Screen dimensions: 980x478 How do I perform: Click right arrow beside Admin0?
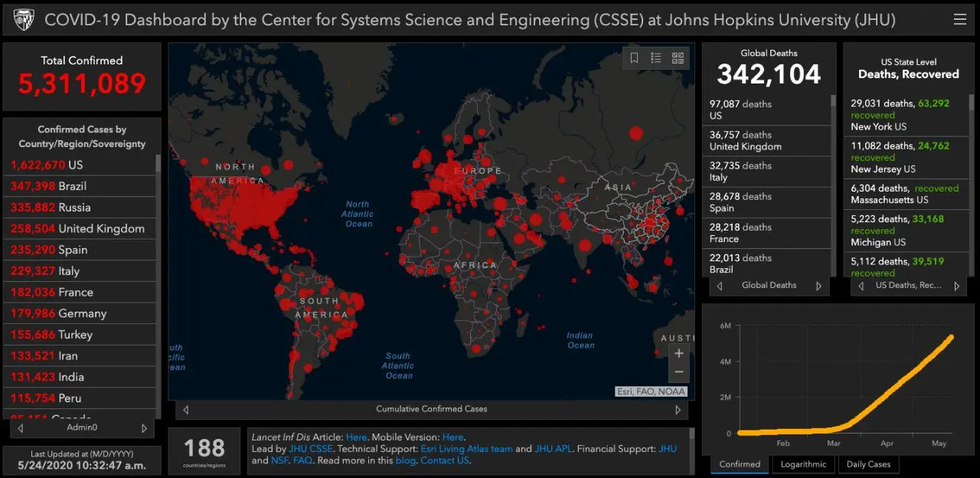[x=144, y=428]
